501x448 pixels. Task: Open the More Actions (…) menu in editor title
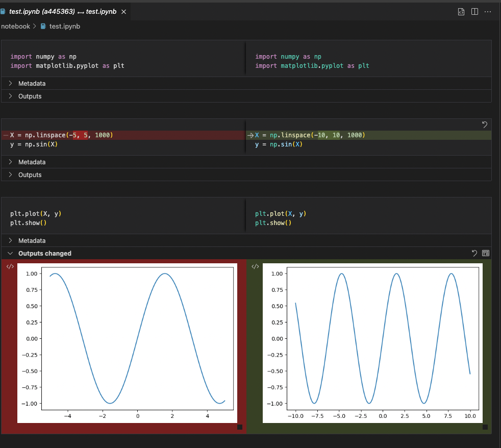click(x=488, y=11)
